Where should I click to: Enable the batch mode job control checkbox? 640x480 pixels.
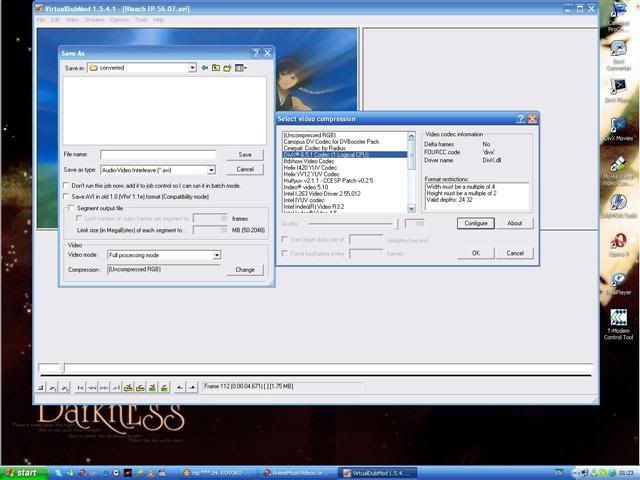(x=67, y=185)
